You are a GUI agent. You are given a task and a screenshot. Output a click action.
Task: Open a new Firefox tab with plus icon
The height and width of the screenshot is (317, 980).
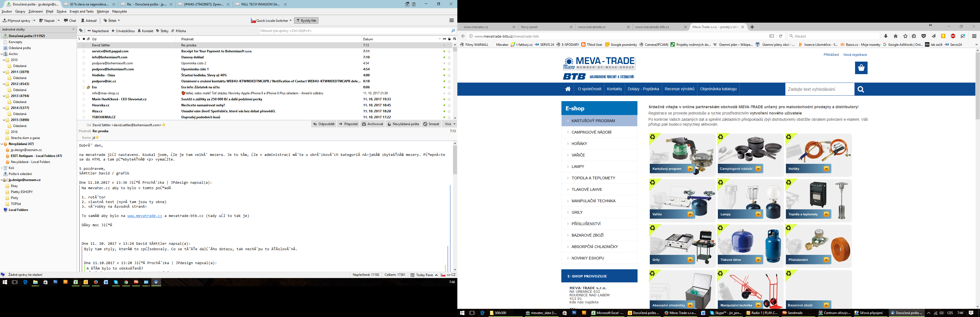click(x=752, y=27)
